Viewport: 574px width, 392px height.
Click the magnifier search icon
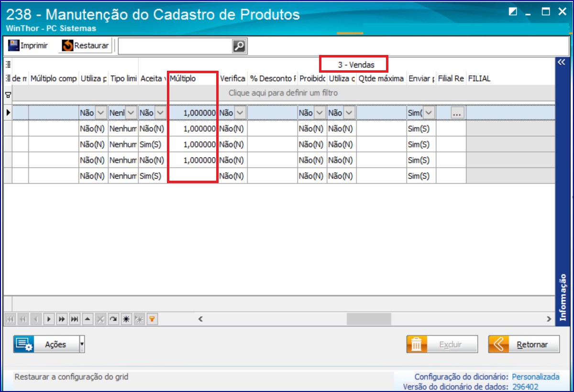(239, 46)
